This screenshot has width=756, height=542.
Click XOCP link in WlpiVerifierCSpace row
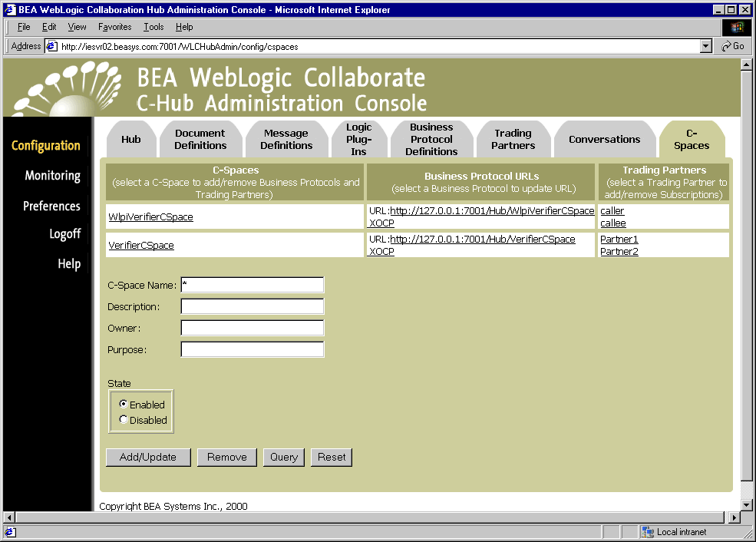(x=381, y=223)
